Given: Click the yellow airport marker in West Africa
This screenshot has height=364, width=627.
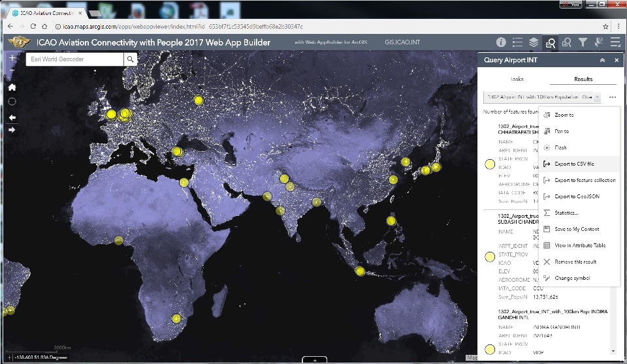Looking at the screenshot, I should point(118,241).
